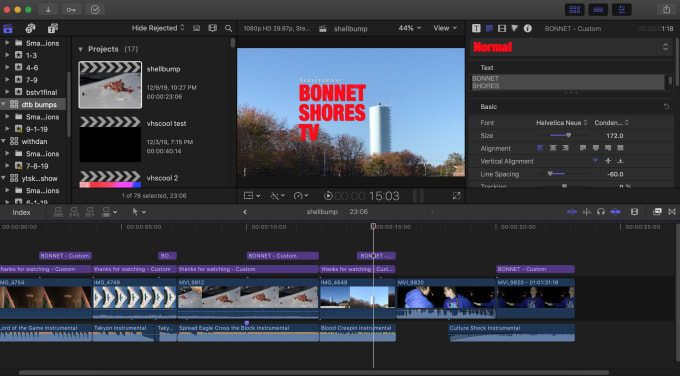Toggle video skimming in timeline
The height and width of the screenshot is (376, 680).
[572, 212]
